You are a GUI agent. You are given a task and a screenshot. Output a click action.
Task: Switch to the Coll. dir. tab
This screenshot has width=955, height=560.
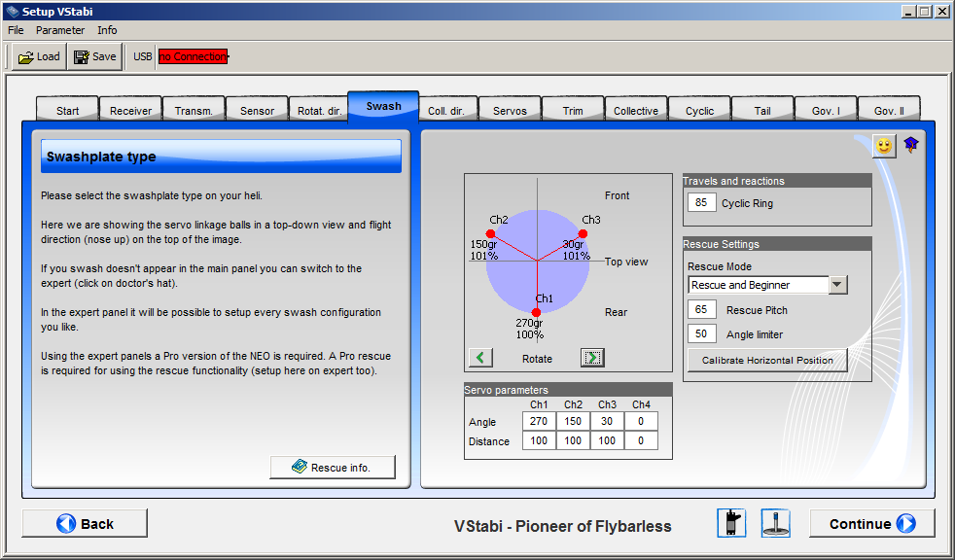click(446, 110)
